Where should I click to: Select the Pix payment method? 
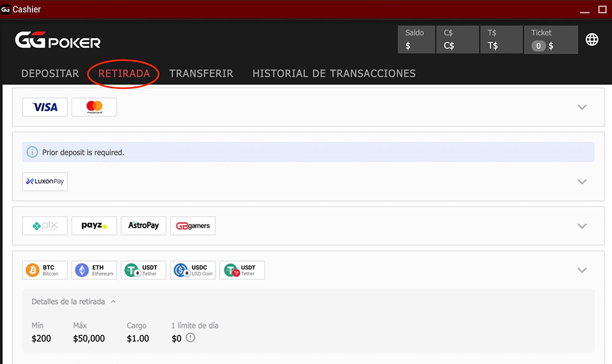click(45, 225)
